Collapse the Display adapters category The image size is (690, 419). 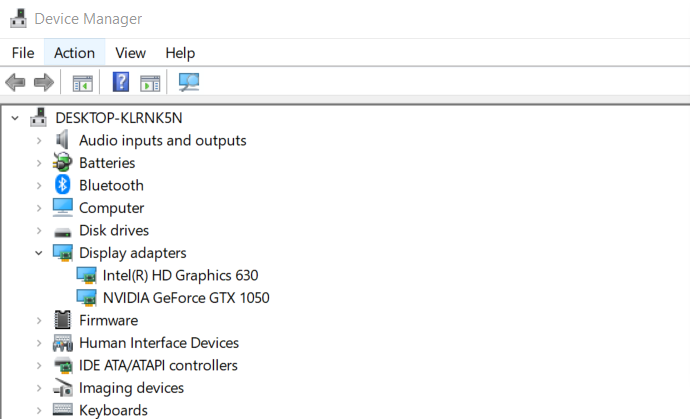tap(39, 253)
